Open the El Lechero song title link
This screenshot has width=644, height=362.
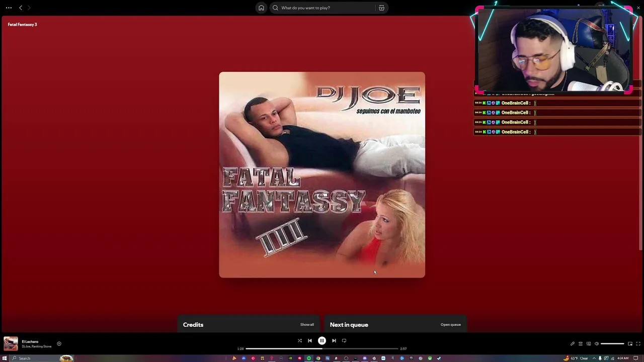point(30,341)
